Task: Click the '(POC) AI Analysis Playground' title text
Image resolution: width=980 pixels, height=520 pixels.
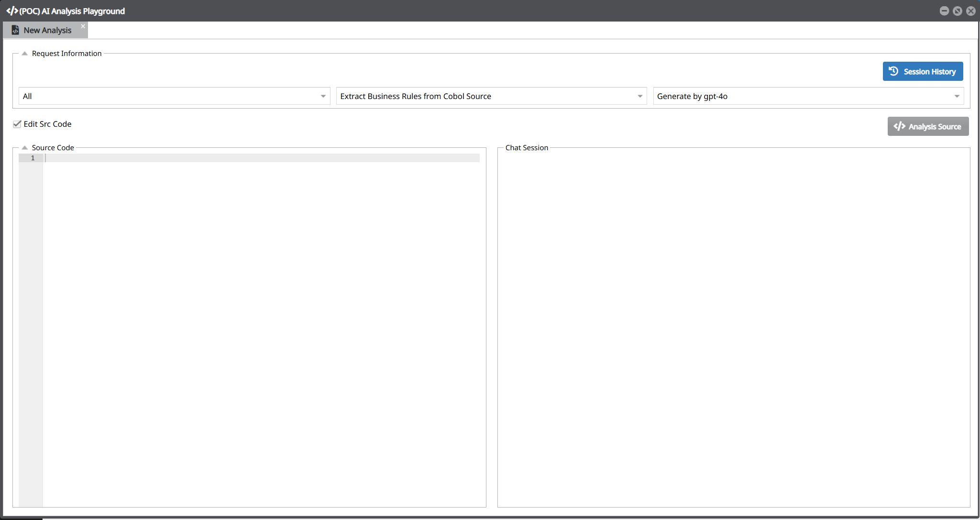Action: pos(72,11)
